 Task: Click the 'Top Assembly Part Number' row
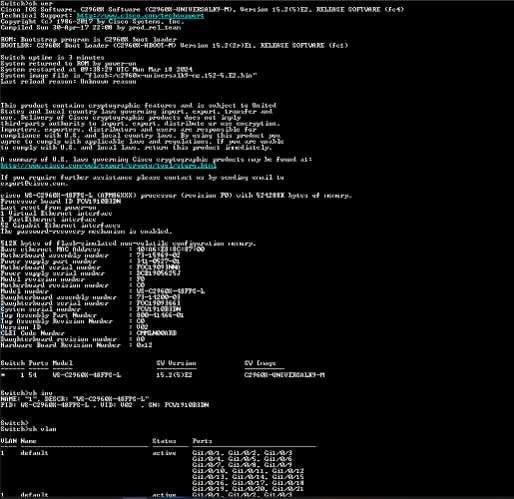92,315
